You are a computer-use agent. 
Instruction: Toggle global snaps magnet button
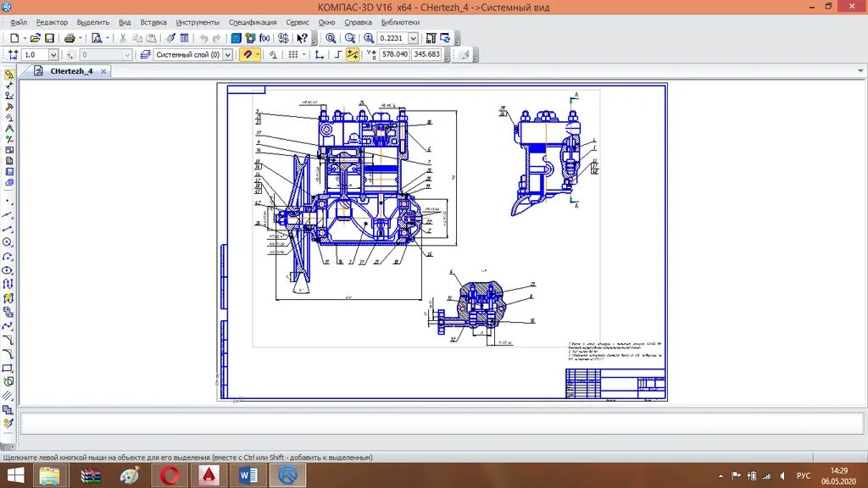[248, 54]
